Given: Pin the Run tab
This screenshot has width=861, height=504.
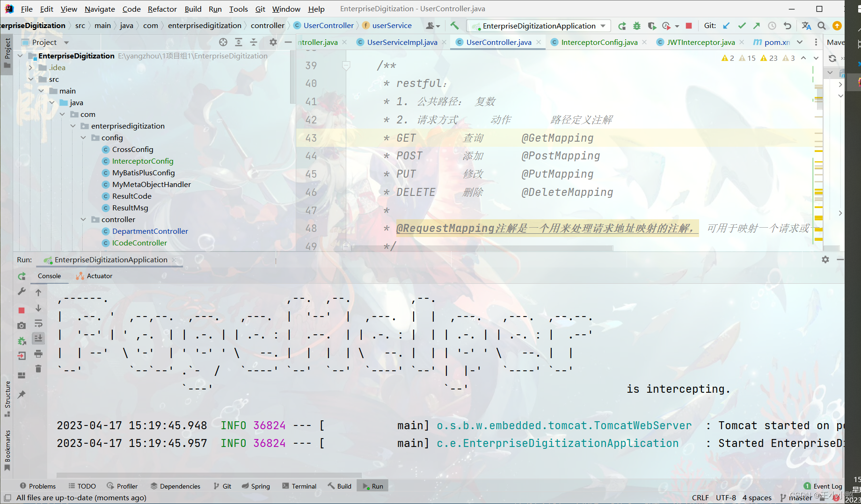Looking at the screenshot, I should pos(22,395).
